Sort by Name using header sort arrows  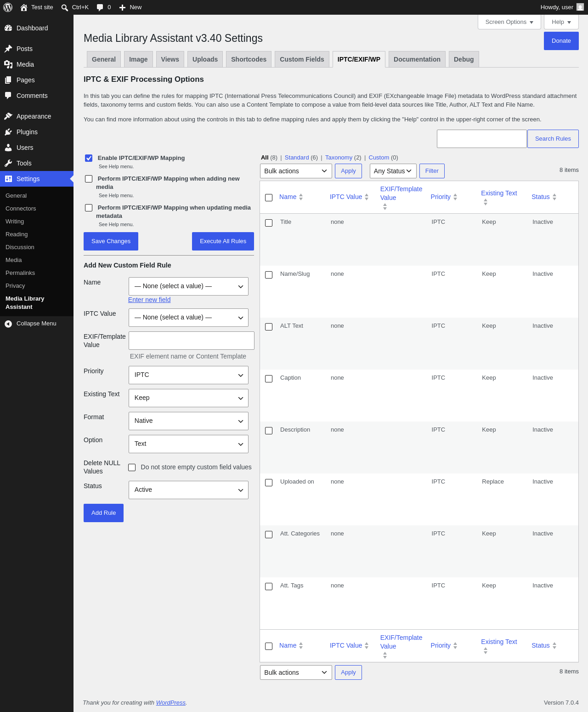[x=301, y=197]
